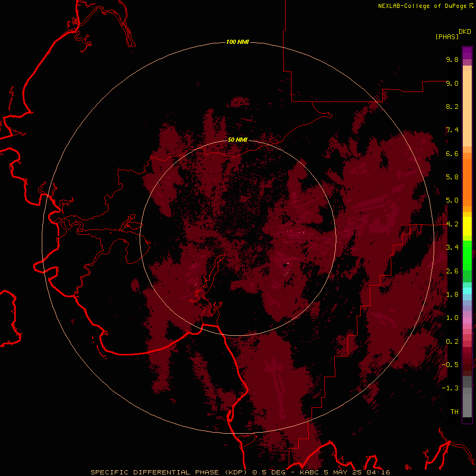This screenshot has width=476, height=476.
Task: Click the 4.2 legend value
Action: 452,224
